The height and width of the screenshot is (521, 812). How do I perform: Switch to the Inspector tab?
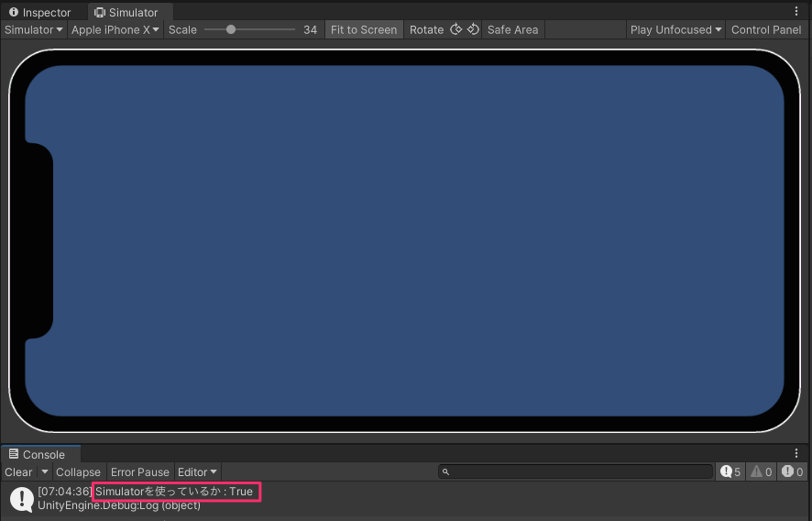pyautogui.click(x=40, y=12)
